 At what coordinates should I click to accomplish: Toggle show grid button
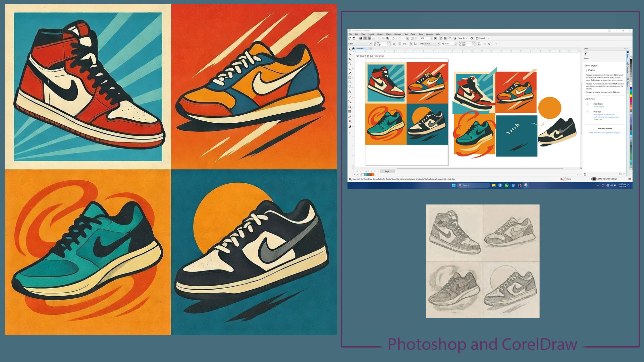(445, 38)
